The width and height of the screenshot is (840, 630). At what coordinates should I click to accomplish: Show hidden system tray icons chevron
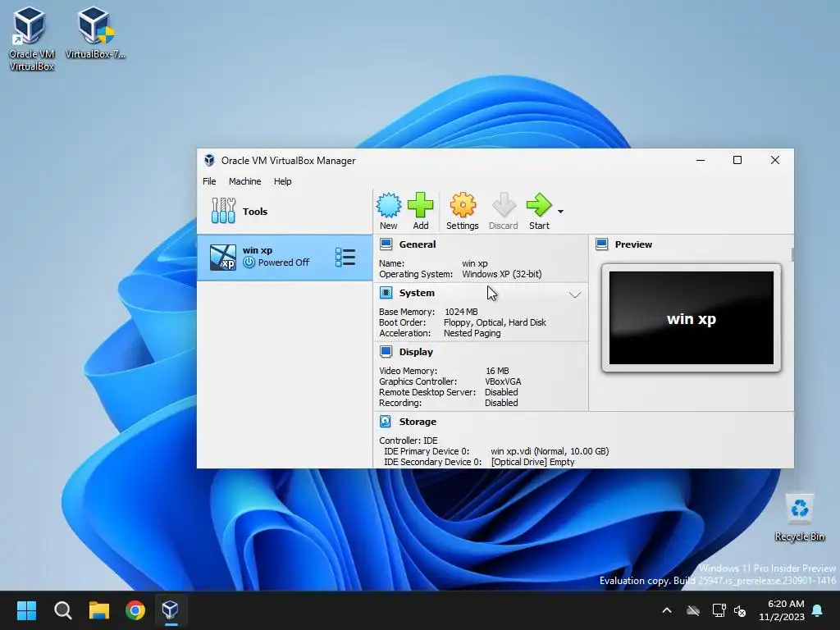[667, 610]
